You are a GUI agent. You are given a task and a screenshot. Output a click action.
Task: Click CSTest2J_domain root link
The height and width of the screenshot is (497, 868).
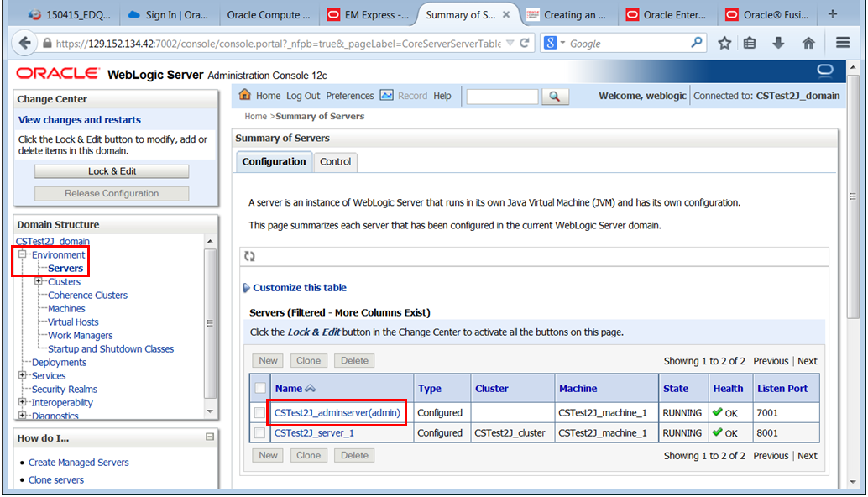53,241
